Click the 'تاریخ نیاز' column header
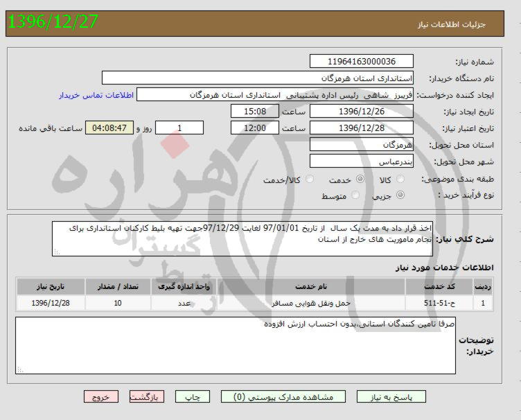The image size is (521, 420). point(51,286)
